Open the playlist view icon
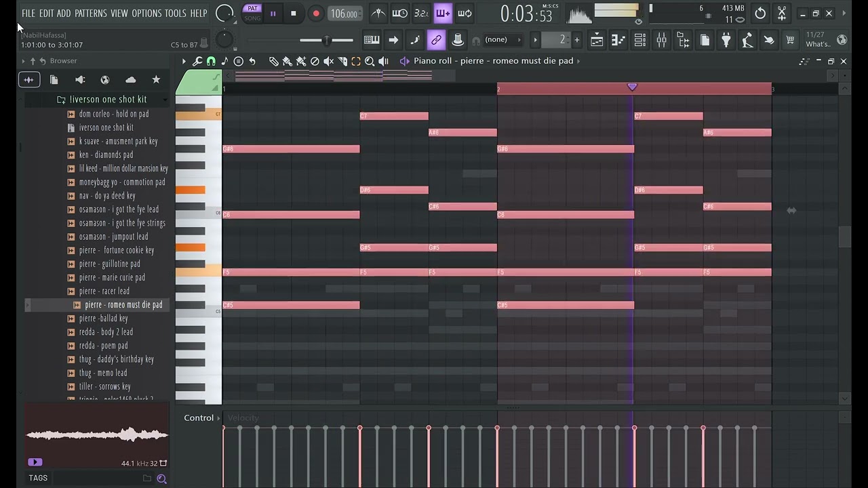The image size is (868, 488). [597, 41]
